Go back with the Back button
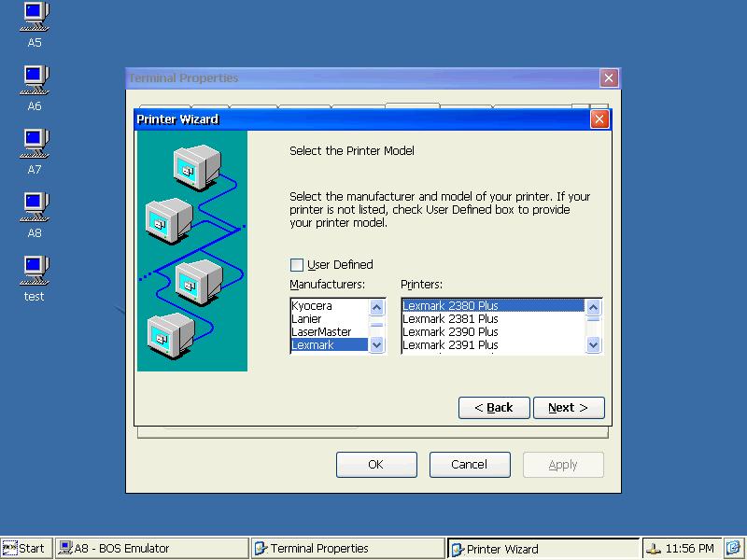This screenshot has height=560, width=747. pyautogui.click(x=494, y=408)
